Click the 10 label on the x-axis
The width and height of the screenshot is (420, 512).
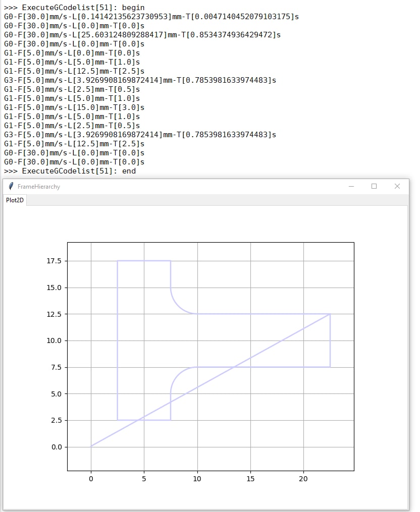(197, 479)
